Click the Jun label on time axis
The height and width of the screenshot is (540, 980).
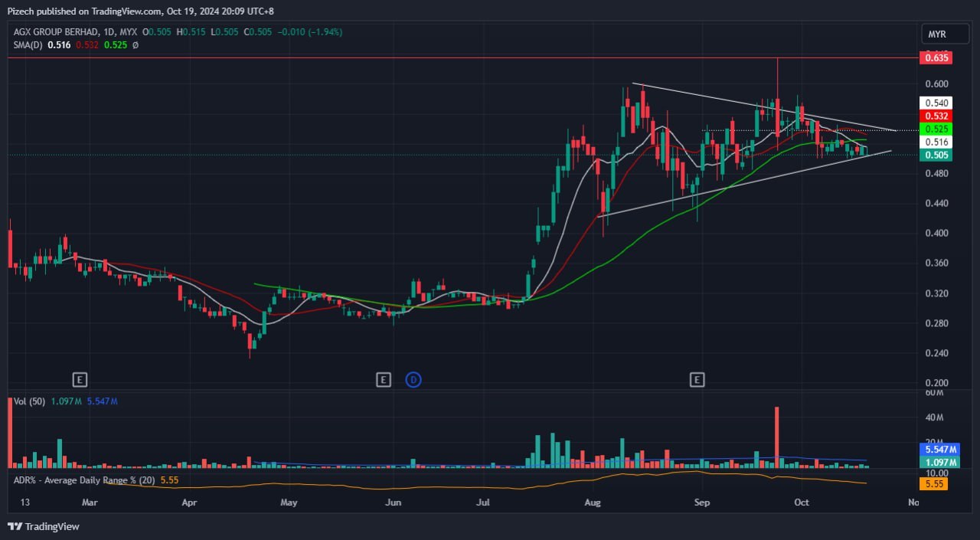(393, 502)
